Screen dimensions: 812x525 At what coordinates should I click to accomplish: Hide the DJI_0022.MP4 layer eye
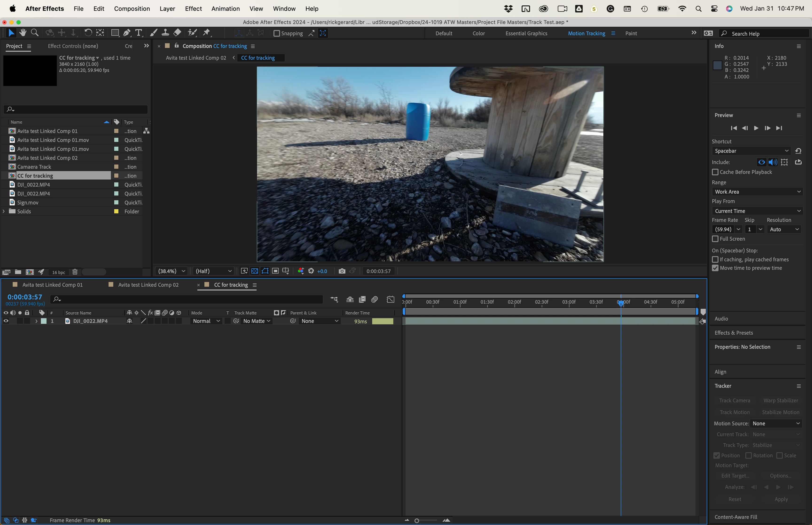[6, 321]
